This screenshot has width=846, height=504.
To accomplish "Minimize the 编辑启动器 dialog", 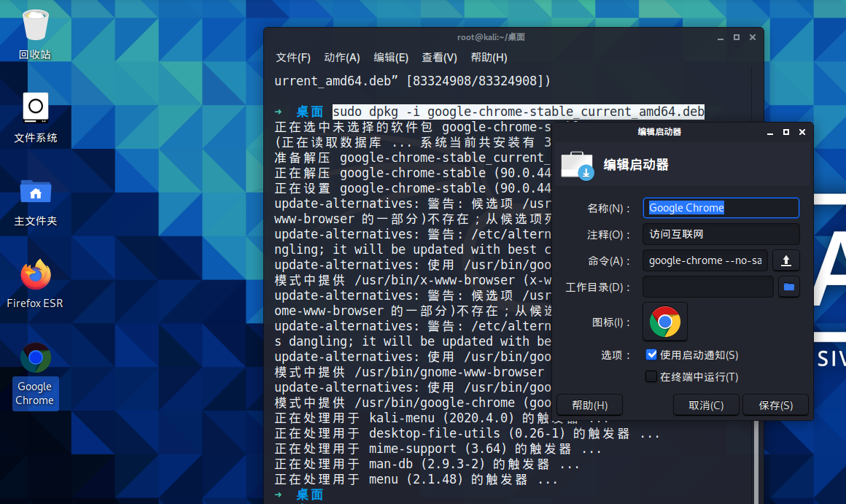I will point(770,132).
